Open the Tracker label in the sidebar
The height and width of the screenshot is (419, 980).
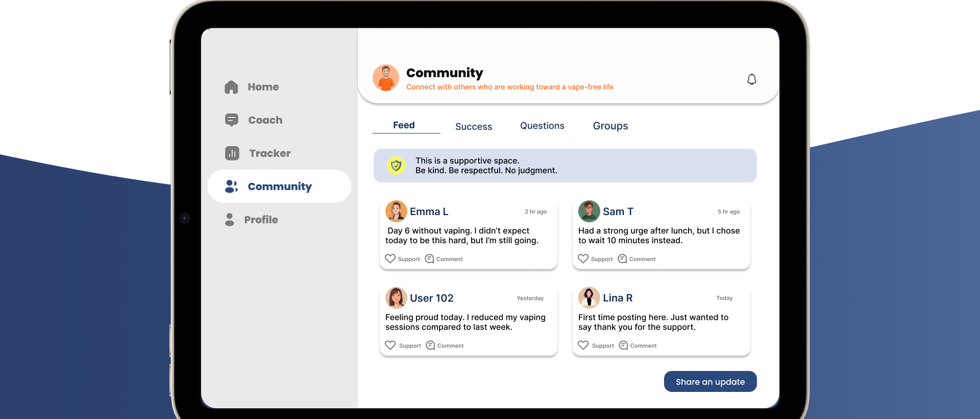pyautogui.click(x=270, y=153)
